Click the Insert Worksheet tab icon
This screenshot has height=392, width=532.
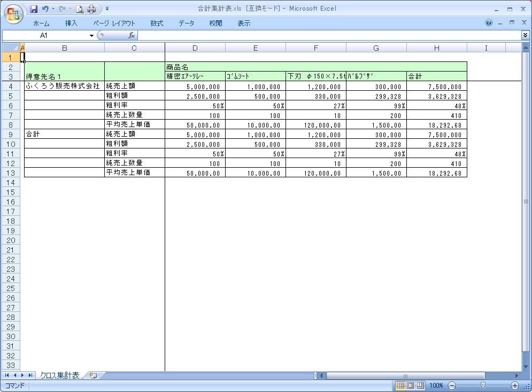92,375
